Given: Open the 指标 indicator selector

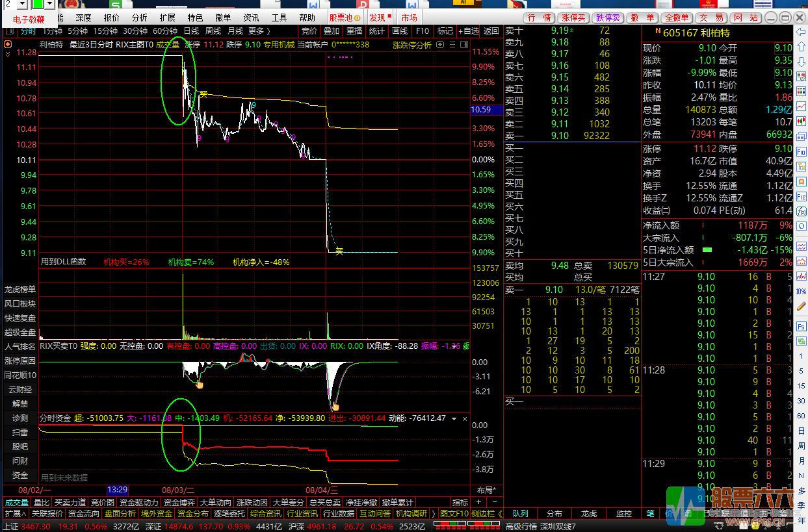Looking at the screenshot, I should [x=460, y=502].
